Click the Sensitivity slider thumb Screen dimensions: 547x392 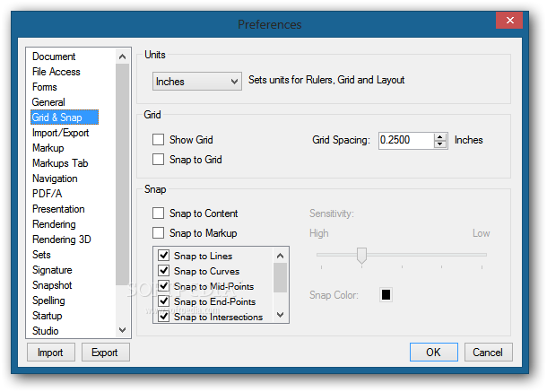(361, 256)
